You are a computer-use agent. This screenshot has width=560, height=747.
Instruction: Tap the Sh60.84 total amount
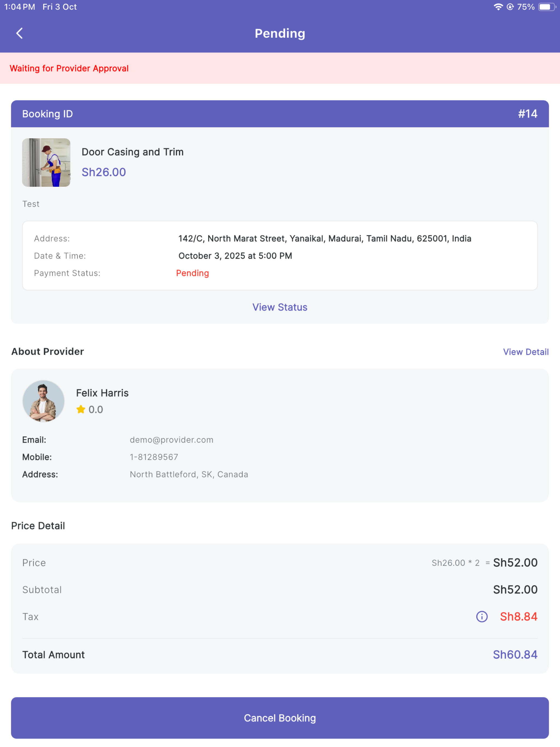pos(515,655)
